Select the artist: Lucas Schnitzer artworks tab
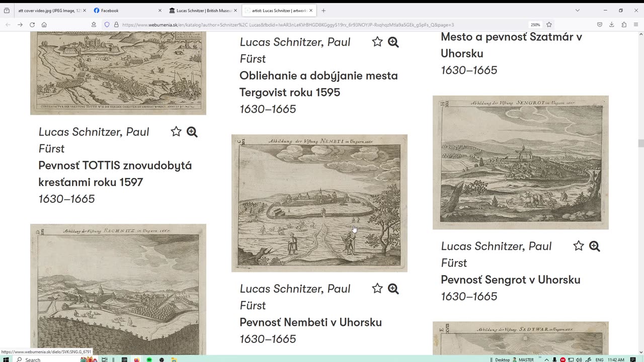 click(x=279, y=10)
